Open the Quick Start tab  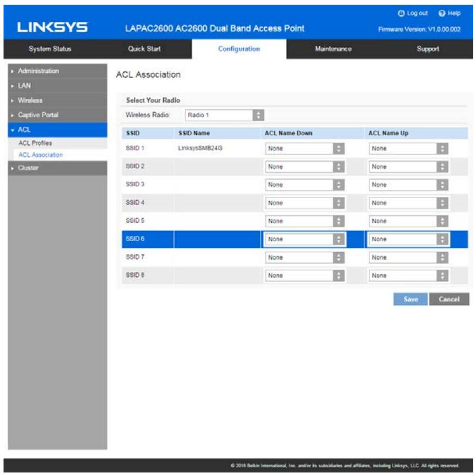(x=144, y=49)
